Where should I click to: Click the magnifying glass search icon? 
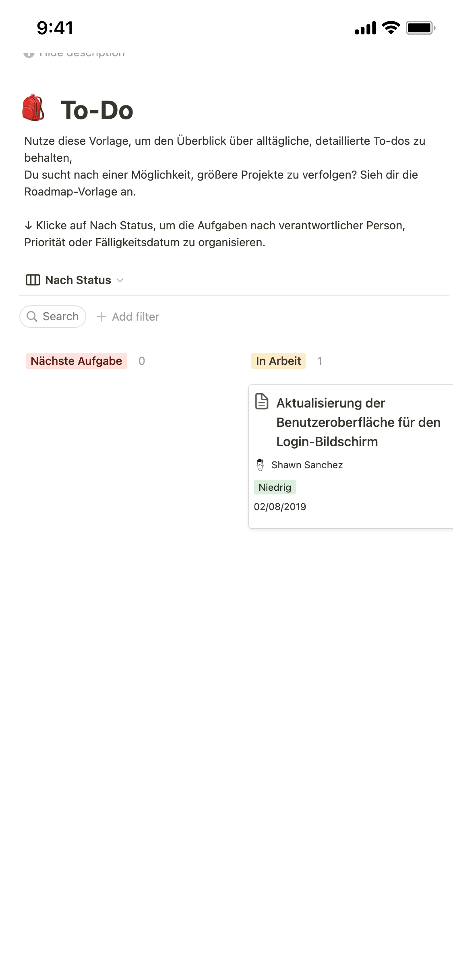pos(32,317)
